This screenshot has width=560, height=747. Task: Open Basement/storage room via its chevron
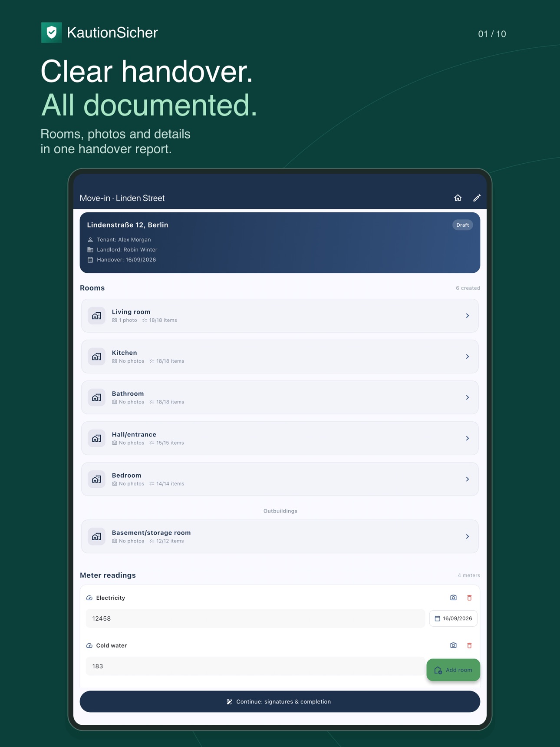coord(468,536)
